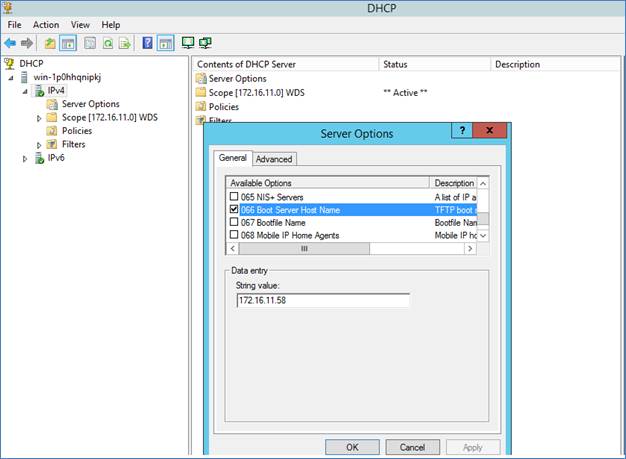Click the Export List toolbar icon
This screenshot has height=459, width=626.
tap(125, 43)
